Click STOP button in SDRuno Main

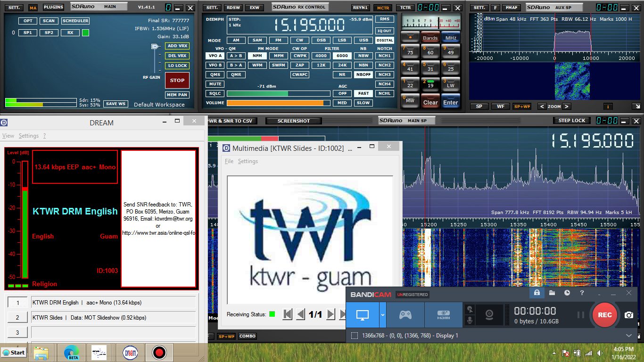point(177,81)
